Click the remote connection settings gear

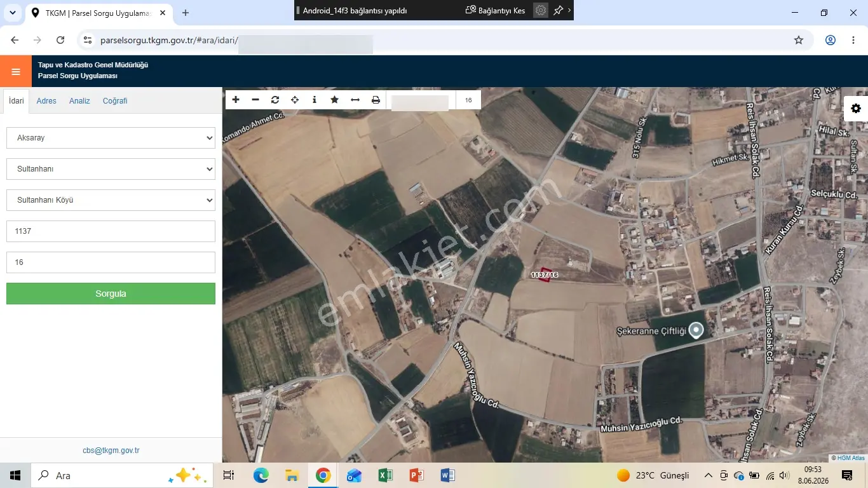(x=540, y=10)
